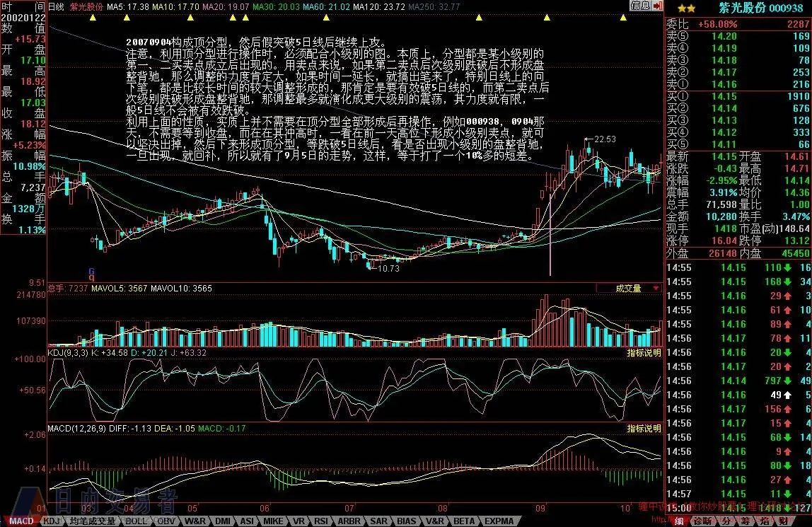Screen dimensions: 812x527
Task: Click the 涨停 16.04 limit-up value
Action: tap(724, 241)
